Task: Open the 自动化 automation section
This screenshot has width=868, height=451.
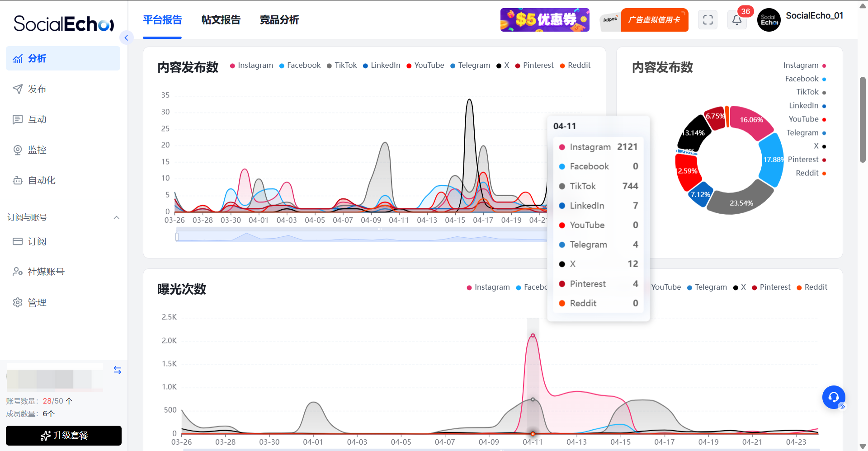Action: [63, 180]
